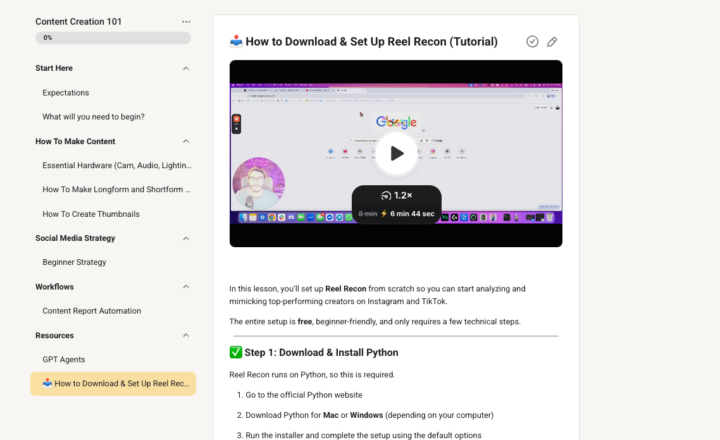Select highlighted How to Download & Set Up lesson
This screenshot has width=720, height=440.
click(113, 384)
